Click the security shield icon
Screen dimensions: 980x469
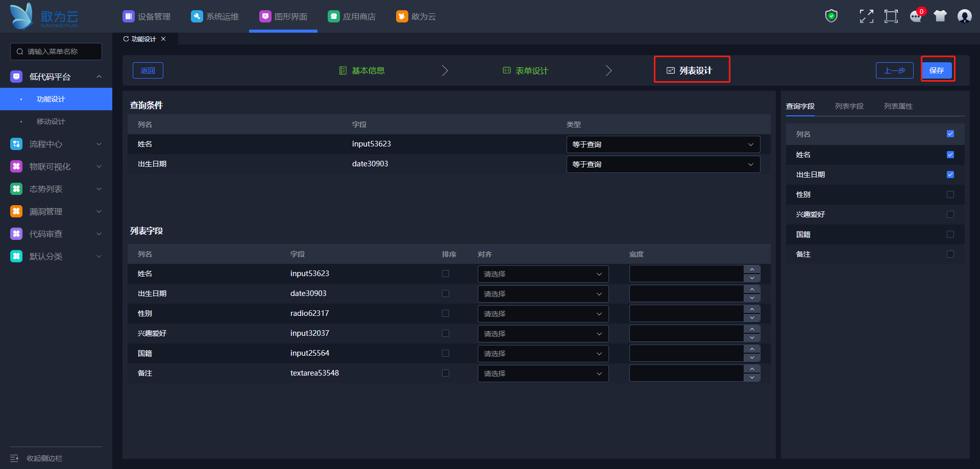831,16
